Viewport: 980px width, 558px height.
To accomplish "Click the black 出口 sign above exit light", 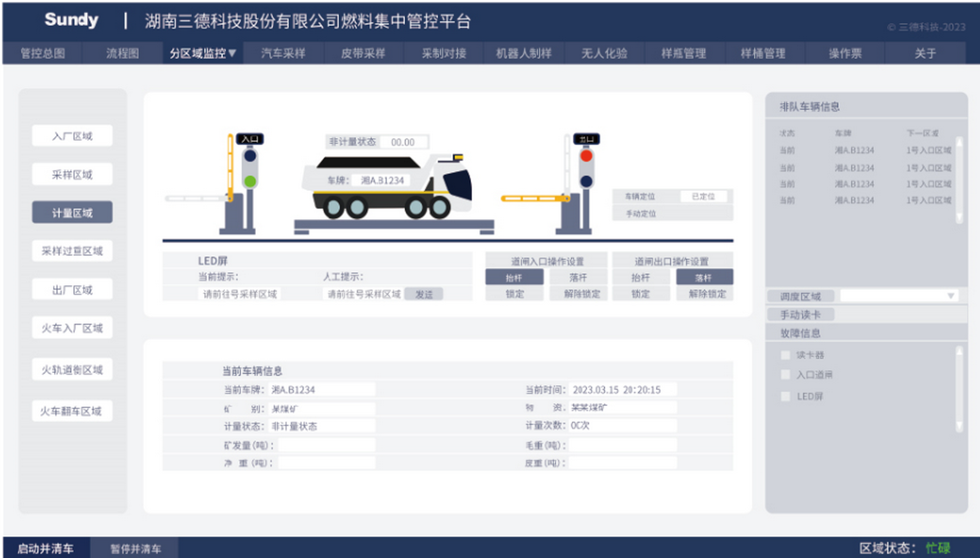I will 586,139.
